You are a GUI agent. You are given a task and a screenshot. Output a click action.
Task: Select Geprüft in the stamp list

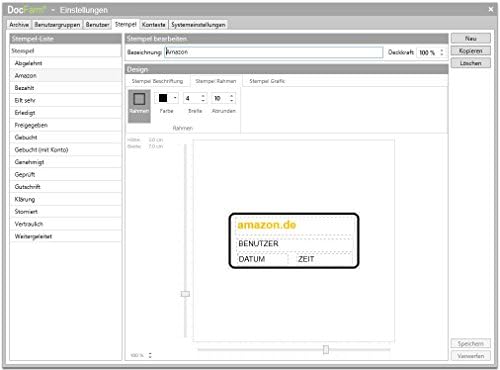pos(66,174)
